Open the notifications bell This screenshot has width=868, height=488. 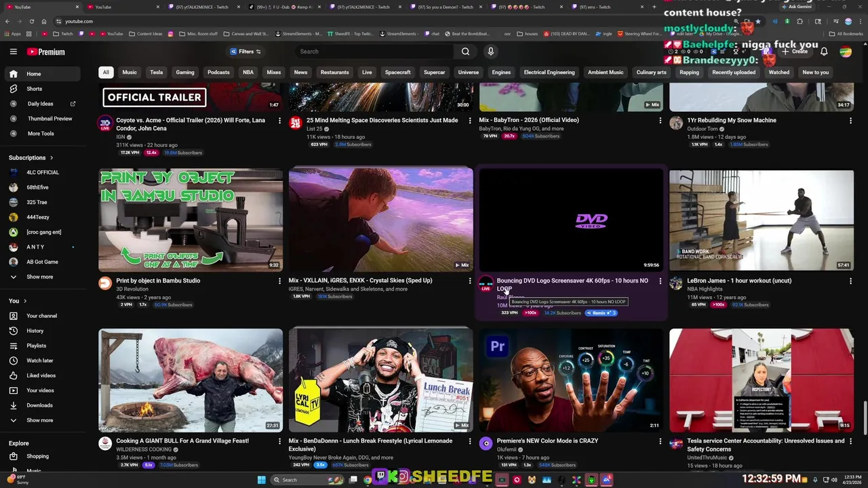[824, 52]
